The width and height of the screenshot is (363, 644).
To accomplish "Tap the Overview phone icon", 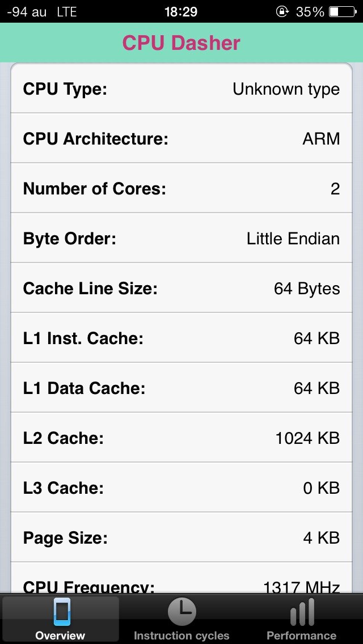I will [61, 613].
